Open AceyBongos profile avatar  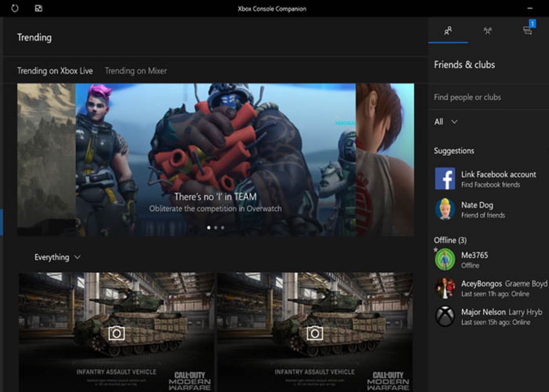click(445, 288)
